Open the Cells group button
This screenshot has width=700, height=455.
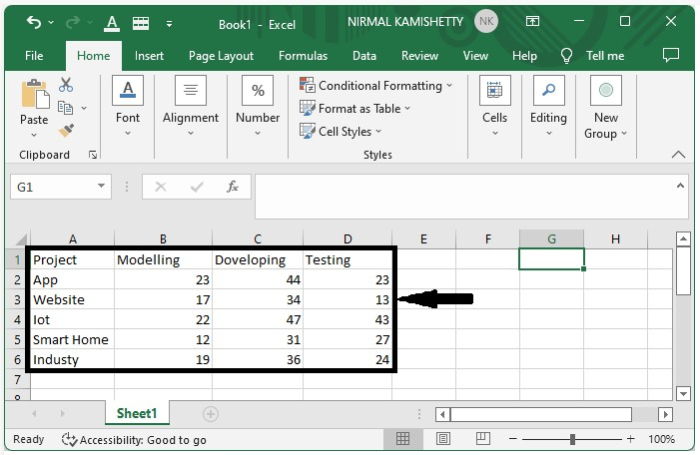(x=495, y=106)
